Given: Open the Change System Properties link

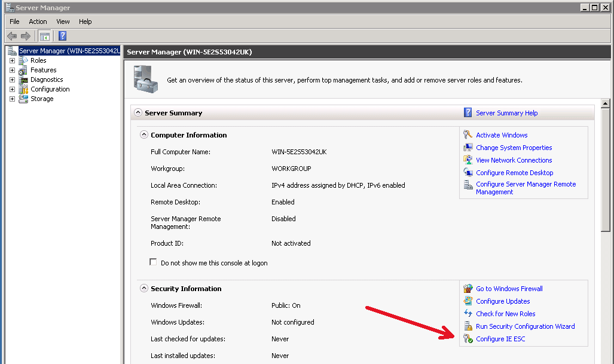Looking at the screenshot, I should 514,148.
